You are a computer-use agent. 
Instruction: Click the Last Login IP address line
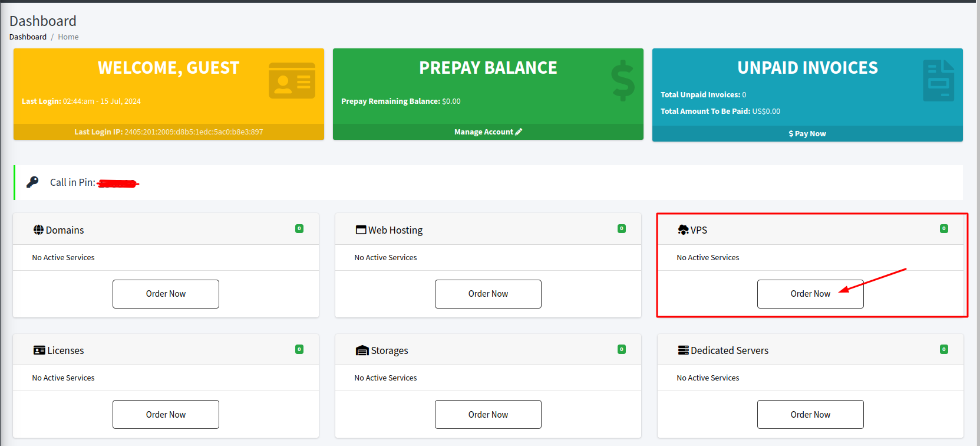coord(169,132)
